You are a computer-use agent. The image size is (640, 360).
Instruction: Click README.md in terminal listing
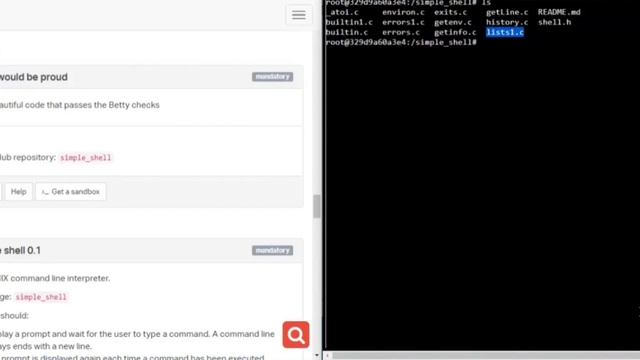pos(559,12)
